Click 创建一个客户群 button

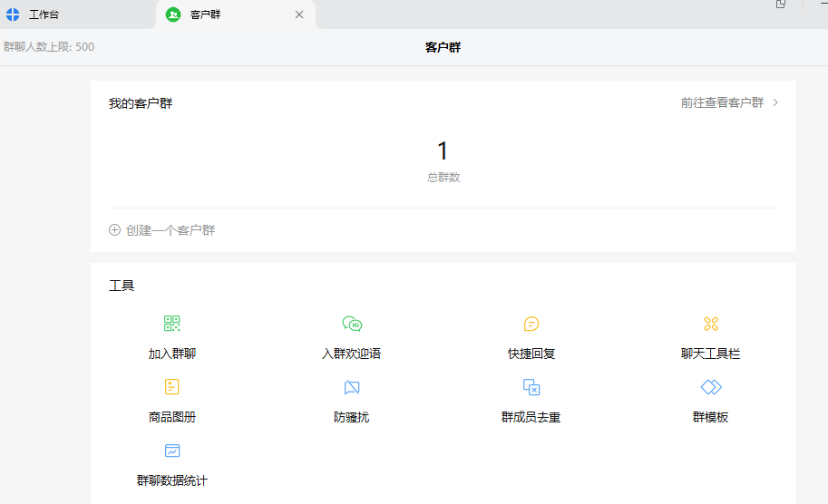coord(170,230)
